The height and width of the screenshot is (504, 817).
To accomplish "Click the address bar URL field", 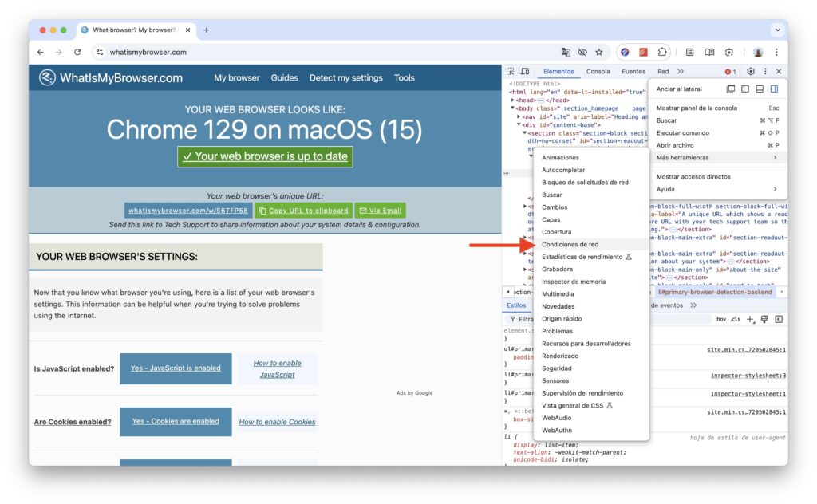I will pos(323,52).
